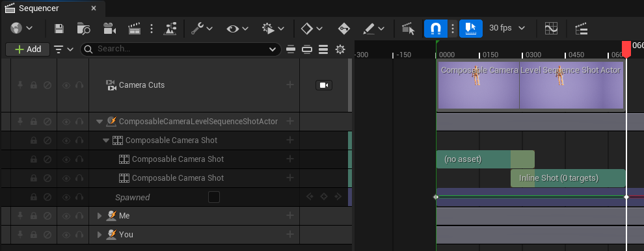The width and height of the screenshot is (644, 251).
Task: Open the wrench Actions dropdown
Action: click(202, 29)
